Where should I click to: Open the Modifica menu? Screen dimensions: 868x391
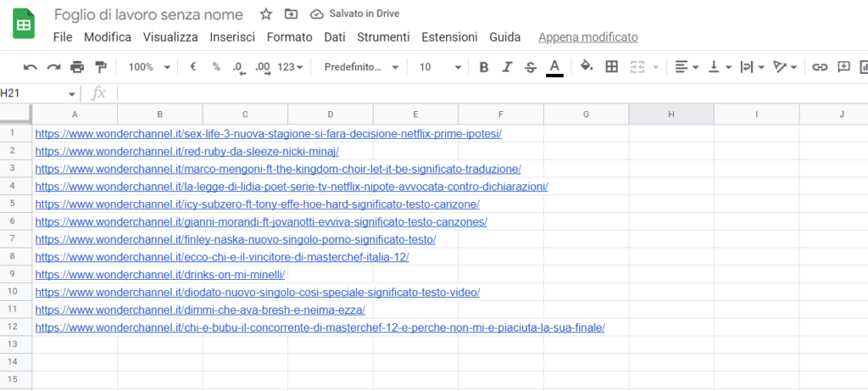click(x=108, y=37)
